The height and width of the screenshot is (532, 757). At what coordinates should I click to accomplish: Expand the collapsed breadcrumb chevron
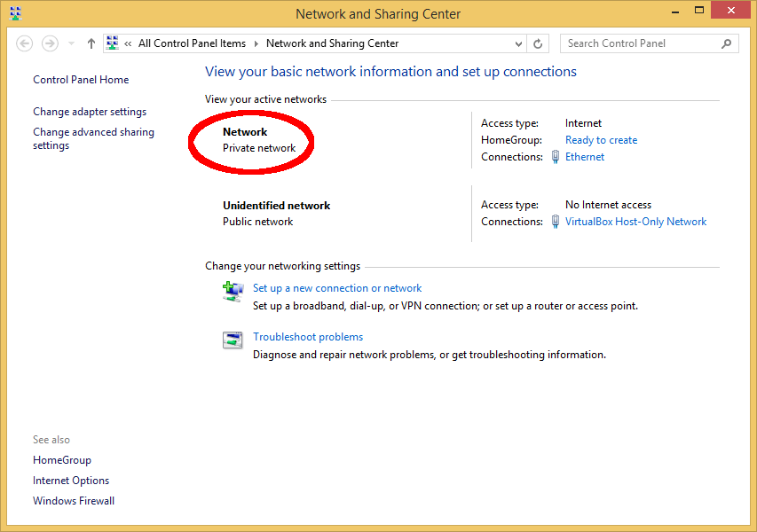click(130, 43)
